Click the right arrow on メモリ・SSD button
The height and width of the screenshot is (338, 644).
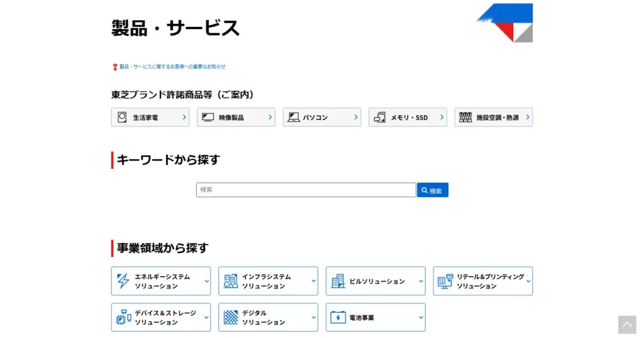coord(441,117)
